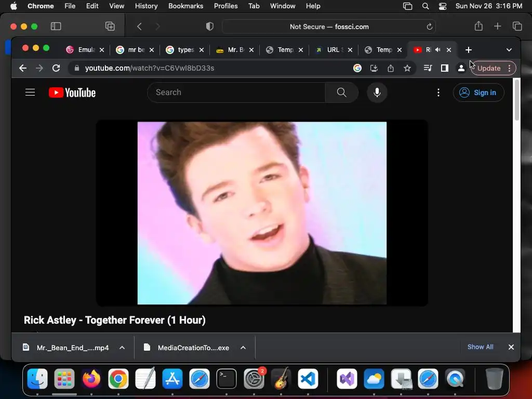Open Safari privacy shield icon
This screenshot has height=399, width=532.
(x=210, y=26)
